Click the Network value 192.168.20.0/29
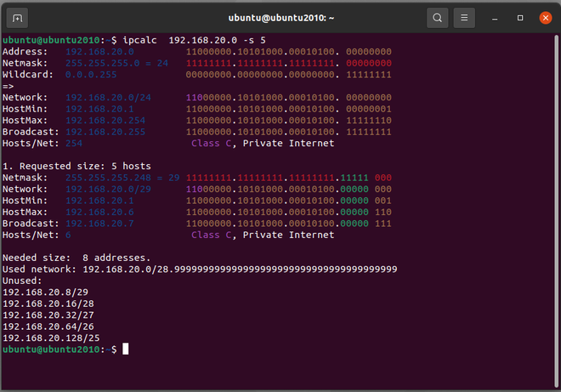Screen dimensions: 561x392 click(x=108, y=189)
